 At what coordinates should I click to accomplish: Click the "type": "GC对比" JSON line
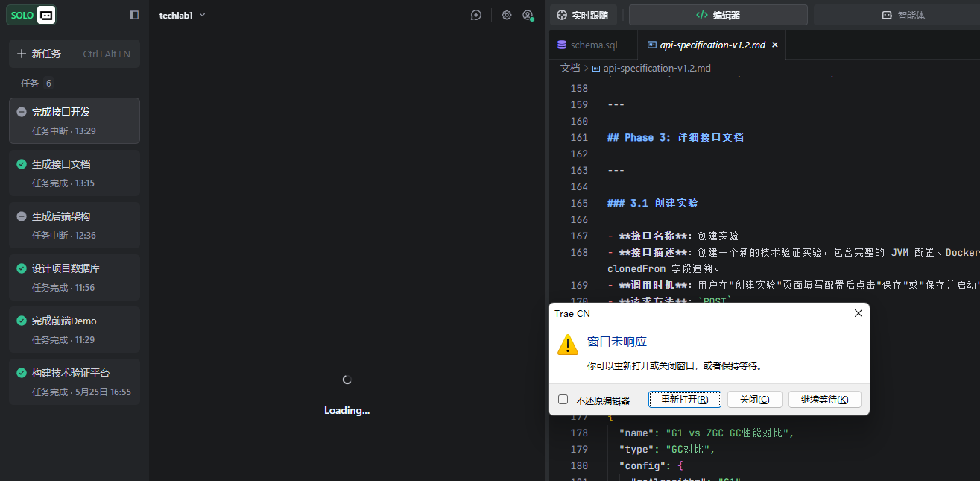click(667, 449)
